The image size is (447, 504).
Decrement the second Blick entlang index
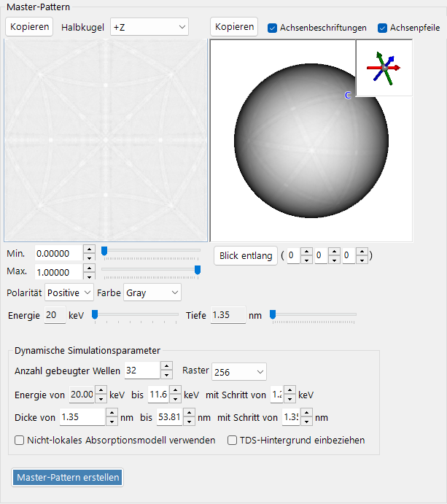334,260
